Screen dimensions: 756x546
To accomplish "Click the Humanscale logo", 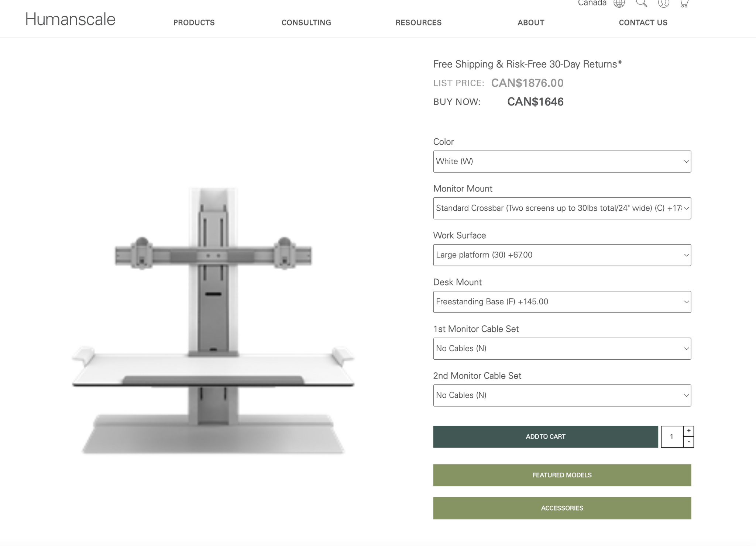I will tap(70, 19).
